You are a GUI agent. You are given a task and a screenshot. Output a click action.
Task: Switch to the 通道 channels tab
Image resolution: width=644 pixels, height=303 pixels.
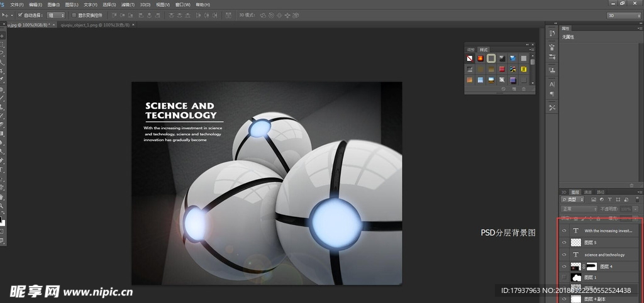click(588, 192)
